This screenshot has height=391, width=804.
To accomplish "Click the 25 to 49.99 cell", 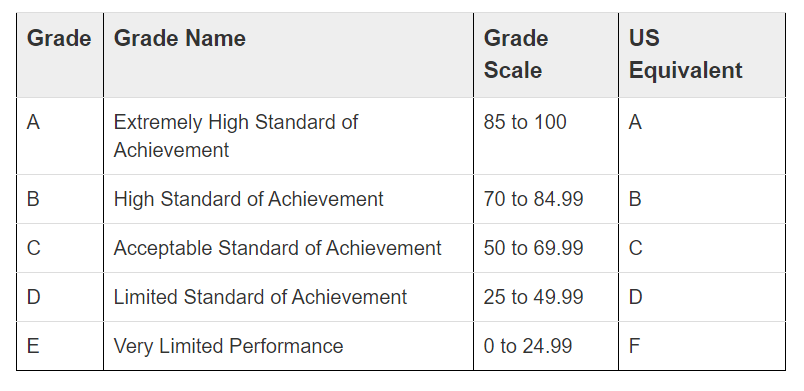I will (546, 297).
